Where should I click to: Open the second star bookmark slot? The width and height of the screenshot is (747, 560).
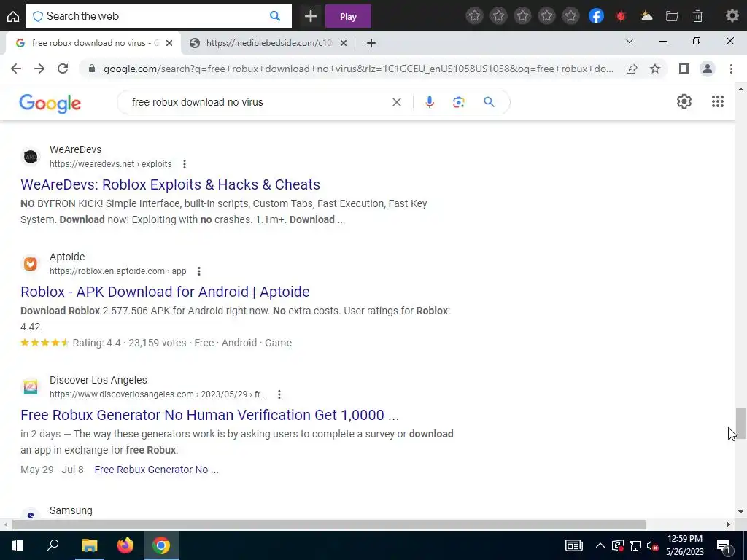(x=498, y=16)
